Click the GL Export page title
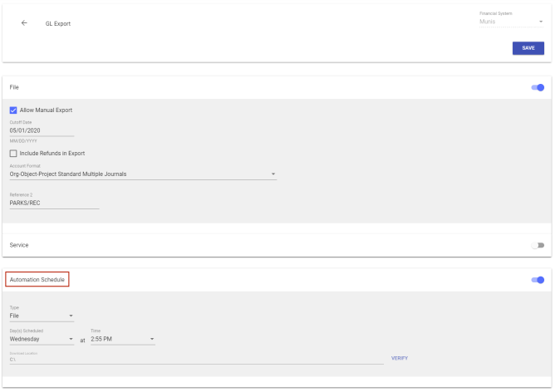Viewport: 555px width, 392px height. point(58,24)
